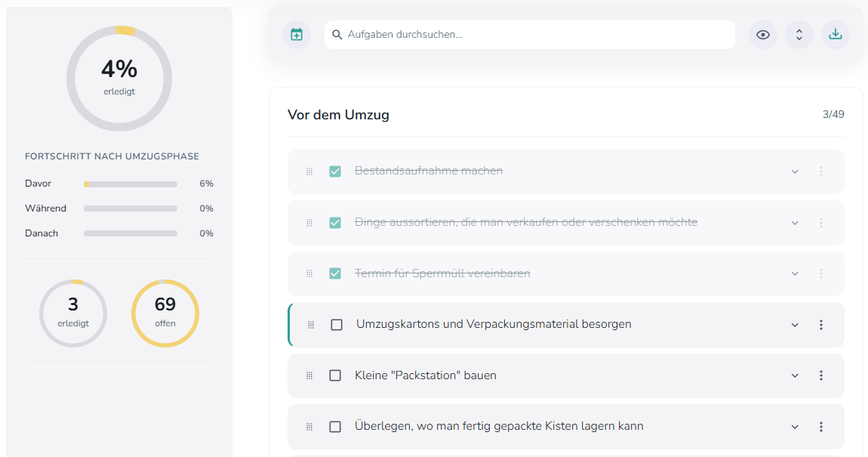Expand 'Bestandsaufnahme machen' task chevron

click(x=795, y=171)
